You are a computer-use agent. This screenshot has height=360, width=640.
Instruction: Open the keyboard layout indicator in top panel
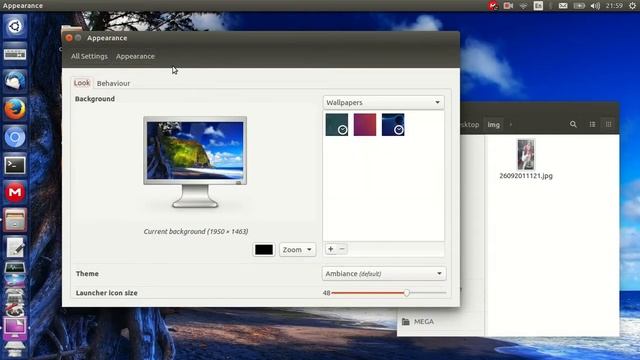point(538,6)
